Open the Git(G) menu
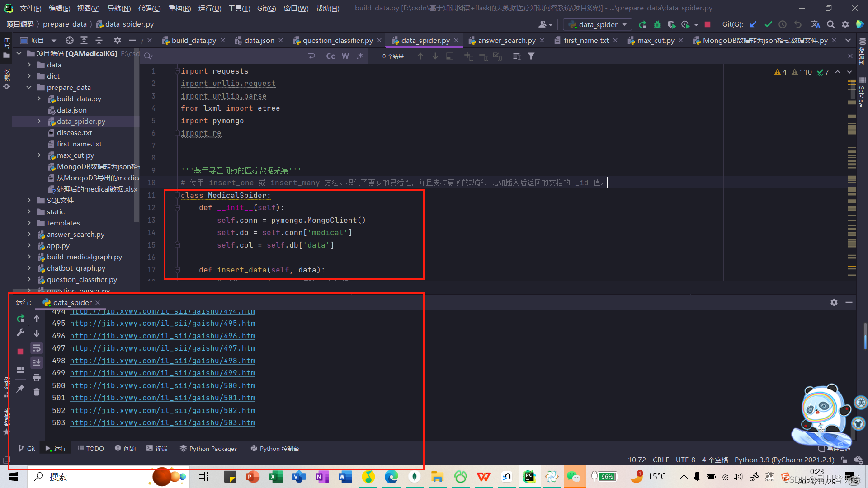The width and height of the screenshot is (868, 488). (266, 8)
